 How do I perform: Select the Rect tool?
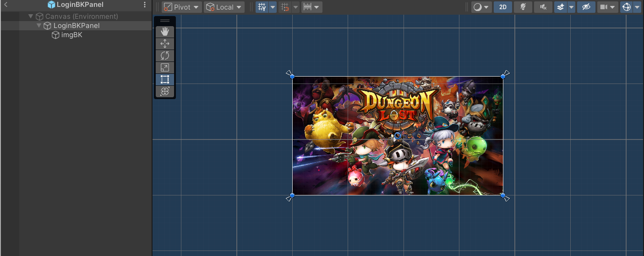click(165, 79)
